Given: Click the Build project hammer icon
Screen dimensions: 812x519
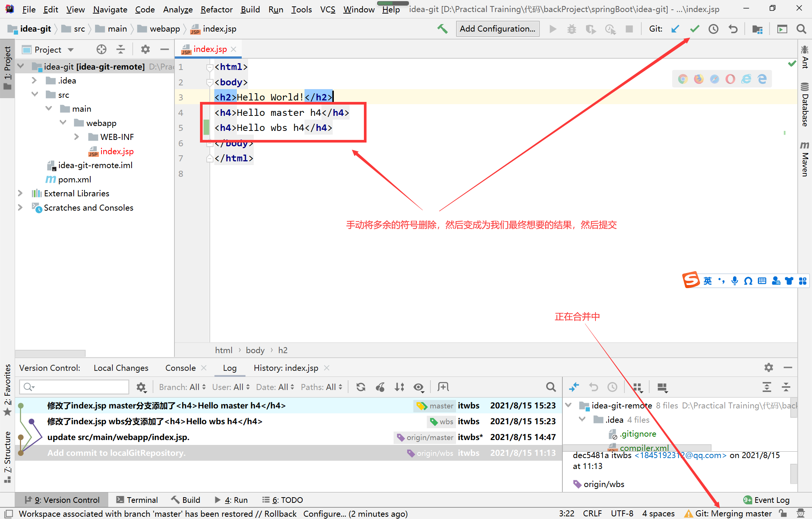Looking at the screenshot, I should click(x=442, y=29).
